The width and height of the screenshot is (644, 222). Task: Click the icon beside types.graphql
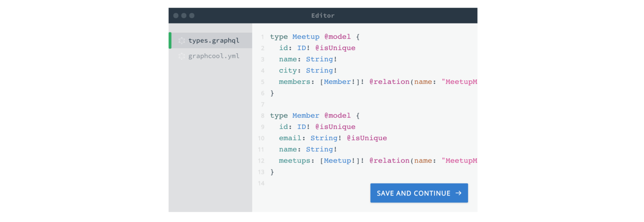click(x=182, y=40)
